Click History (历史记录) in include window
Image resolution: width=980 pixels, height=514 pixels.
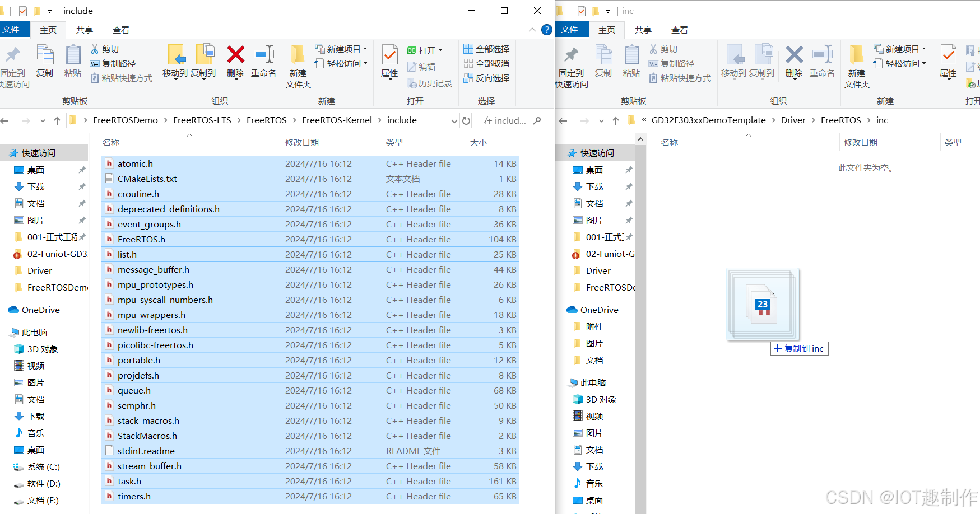tap(429, 83)
